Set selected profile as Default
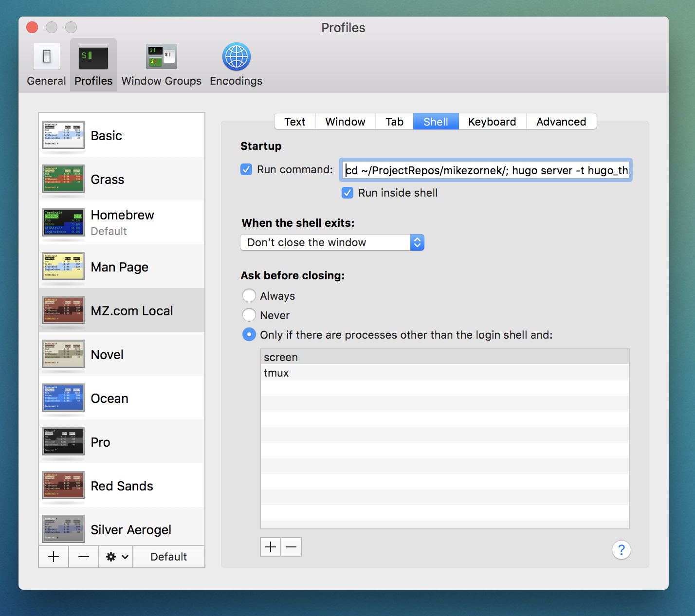The image size is (695, 616). coord(169,557)
